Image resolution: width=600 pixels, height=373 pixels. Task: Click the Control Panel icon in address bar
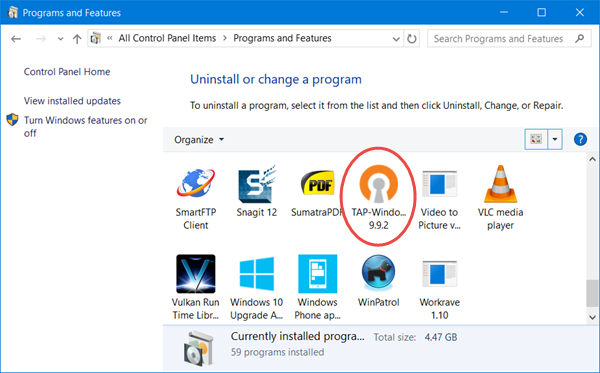96,38
